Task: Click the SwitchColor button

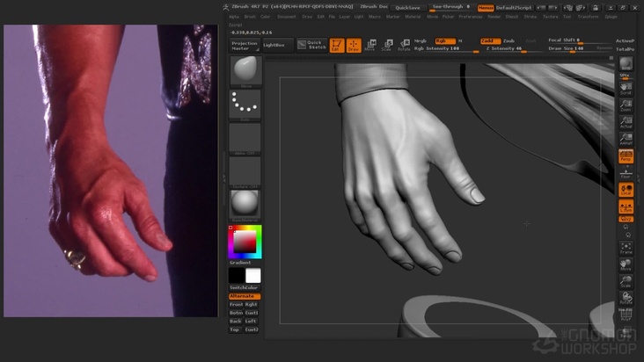Action: [x=245, y=288]
